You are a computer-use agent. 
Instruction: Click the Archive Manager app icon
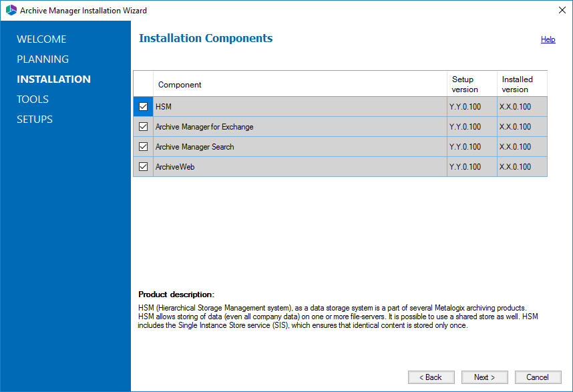point(11,11)
